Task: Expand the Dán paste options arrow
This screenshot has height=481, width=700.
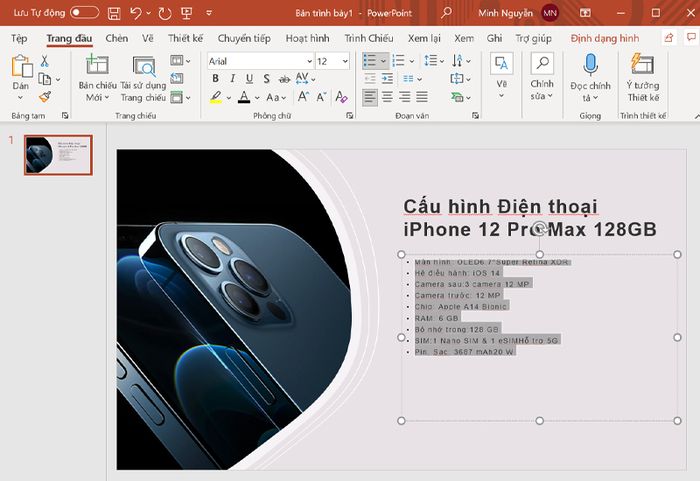Action: pyautogui.click(x=21, y=97)
